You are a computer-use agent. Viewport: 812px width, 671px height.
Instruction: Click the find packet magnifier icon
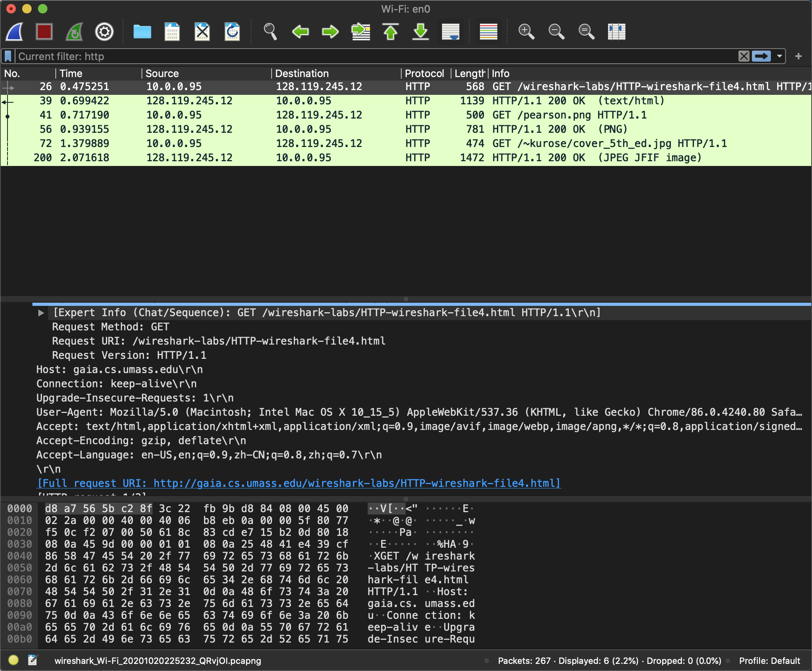270,32
